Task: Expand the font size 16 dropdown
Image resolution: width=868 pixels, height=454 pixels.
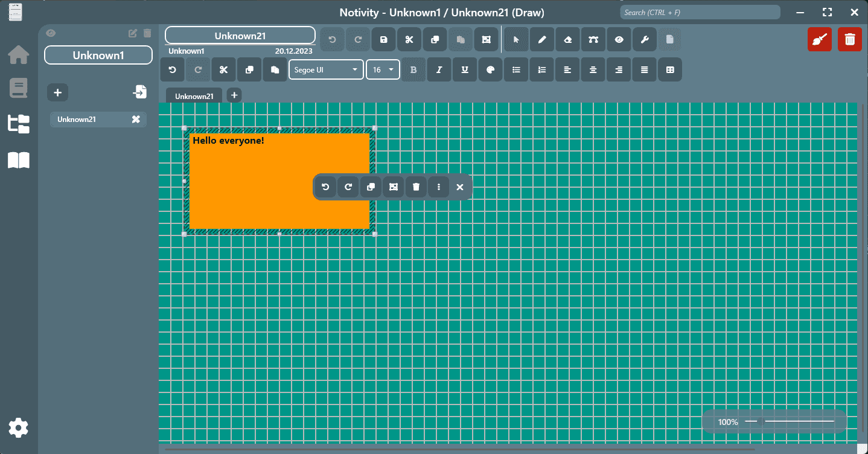Action: tap(383, 70)
